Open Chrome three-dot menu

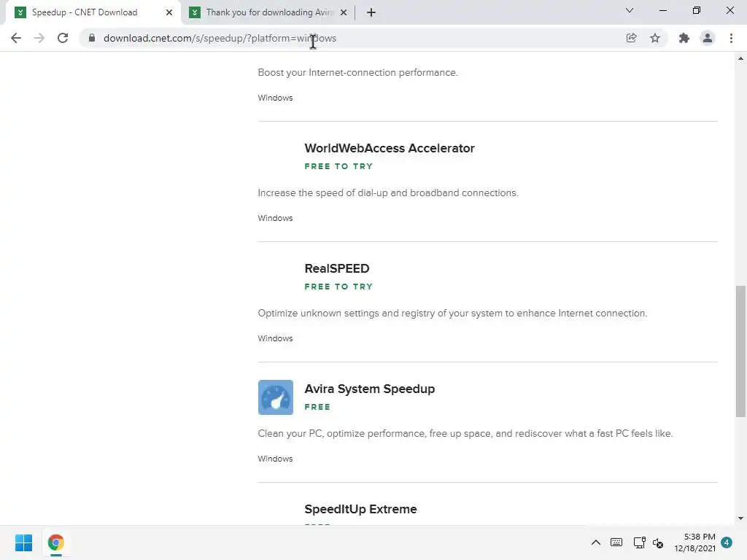click(731, 38)
